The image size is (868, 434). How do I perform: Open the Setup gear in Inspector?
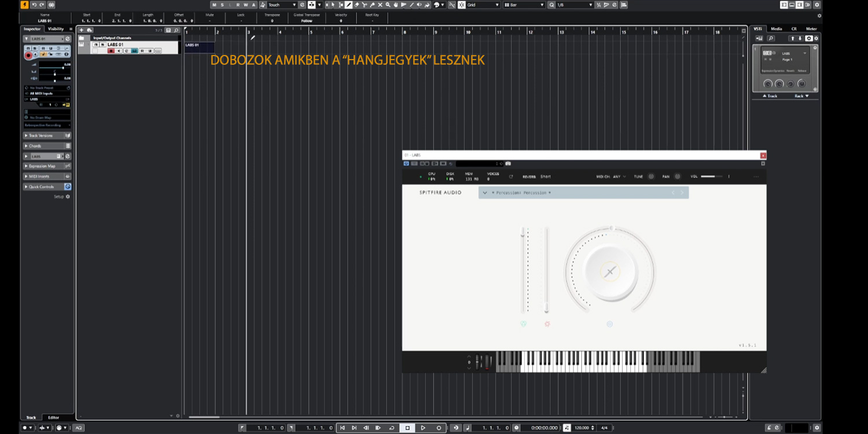(x=68, y=197)
